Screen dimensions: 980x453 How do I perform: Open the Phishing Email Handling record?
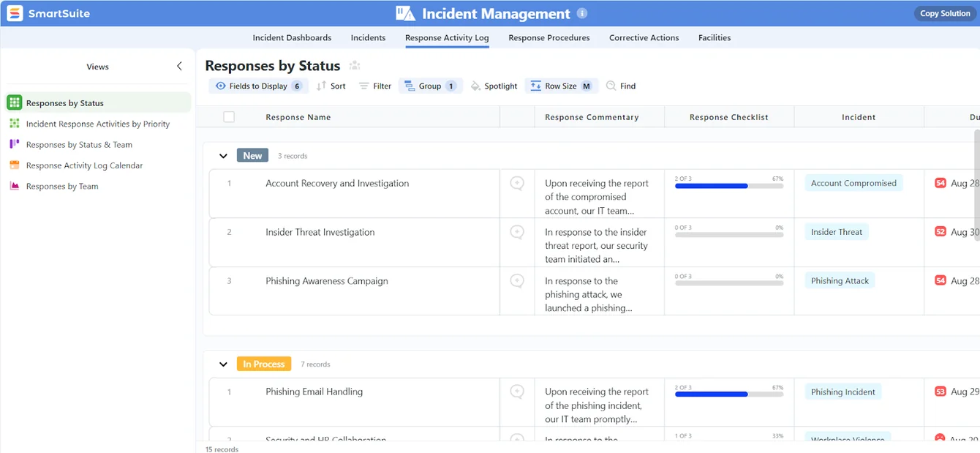click(314, 392)
